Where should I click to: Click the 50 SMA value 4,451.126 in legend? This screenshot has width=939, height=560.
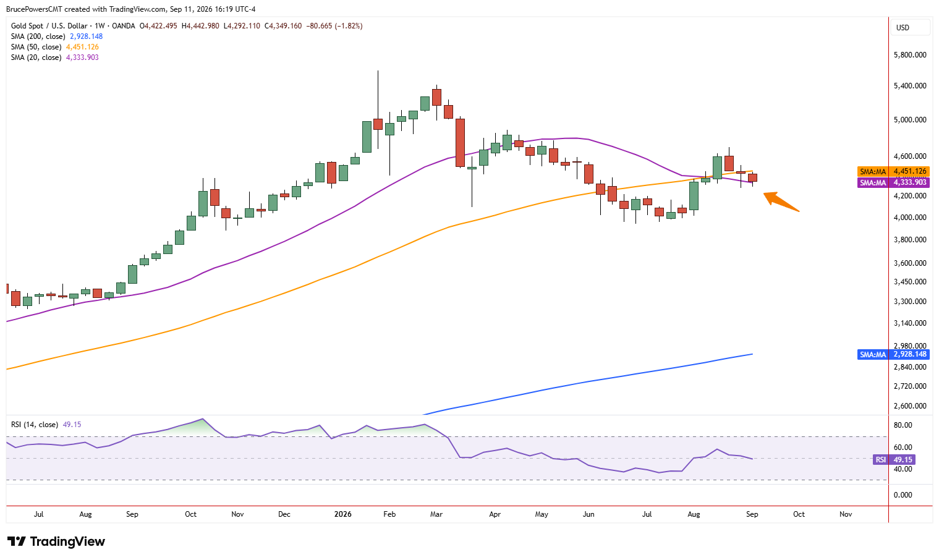(82, 47)
